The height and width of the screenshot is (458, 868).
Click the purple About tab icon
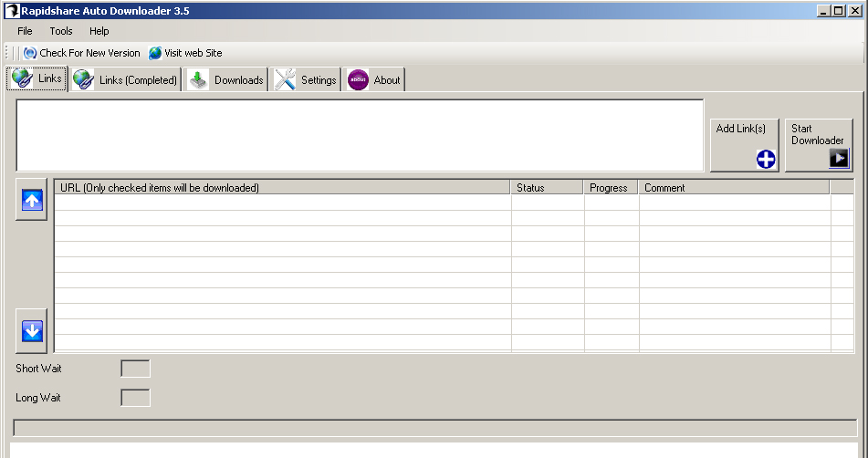358,80
